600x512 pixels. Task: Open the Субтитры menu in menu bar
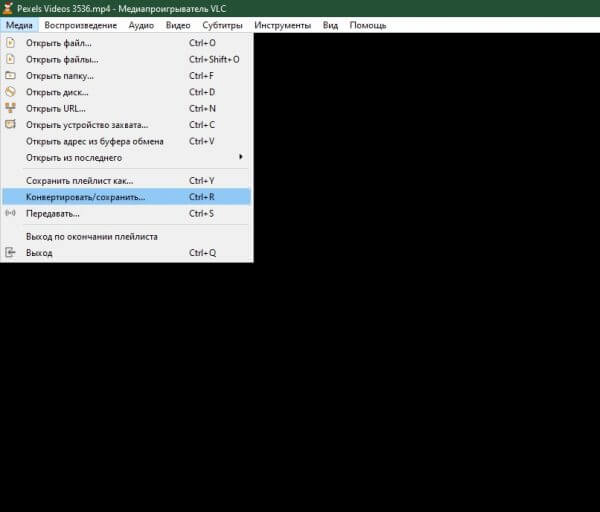(221, 25)
